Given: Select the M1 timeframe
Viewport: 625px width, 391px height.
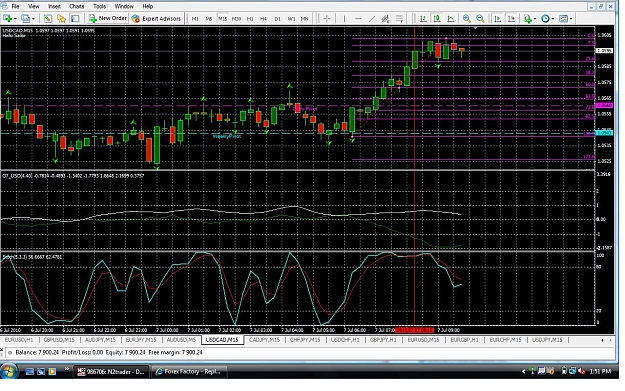Looking at the screenshot, I should (195, 19).
